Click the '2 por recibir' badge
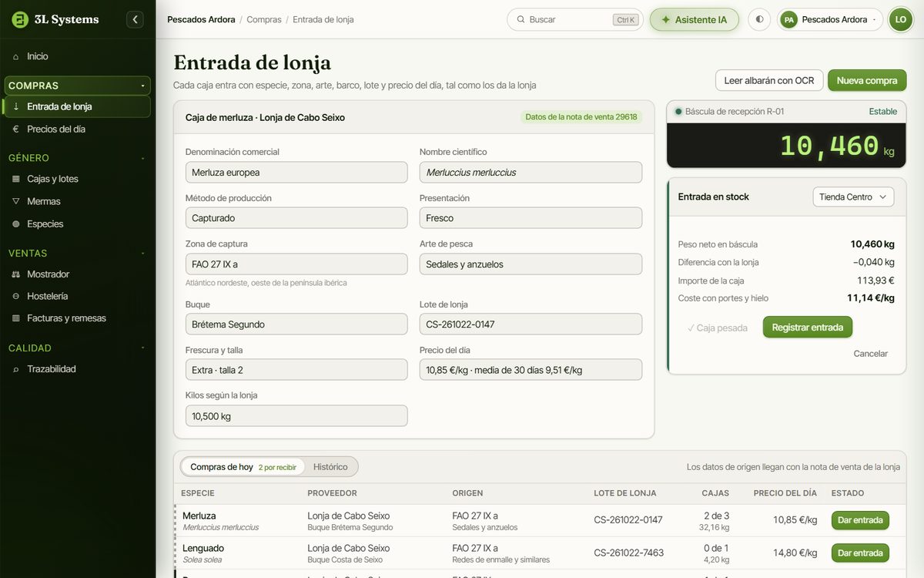 tap(277, 468)
